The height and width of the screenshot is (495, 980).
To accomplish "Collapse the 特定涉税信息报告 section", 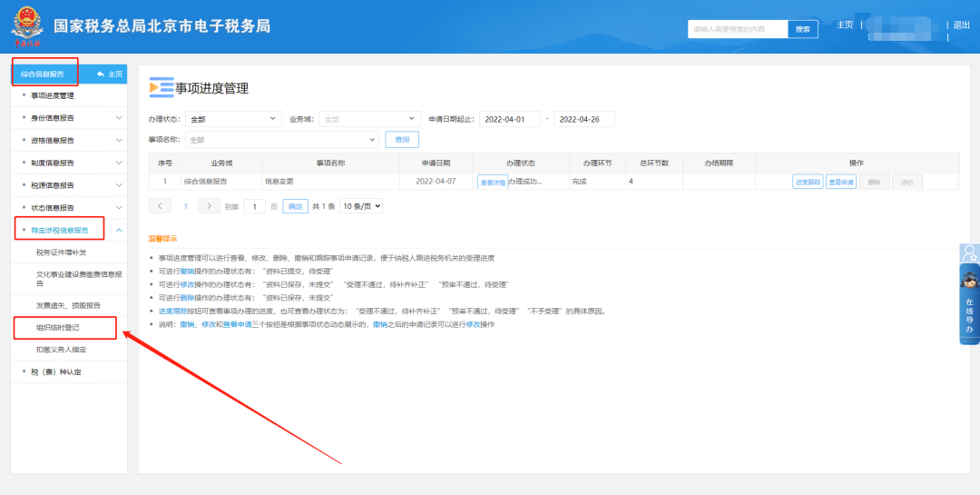I will (119, 231).
